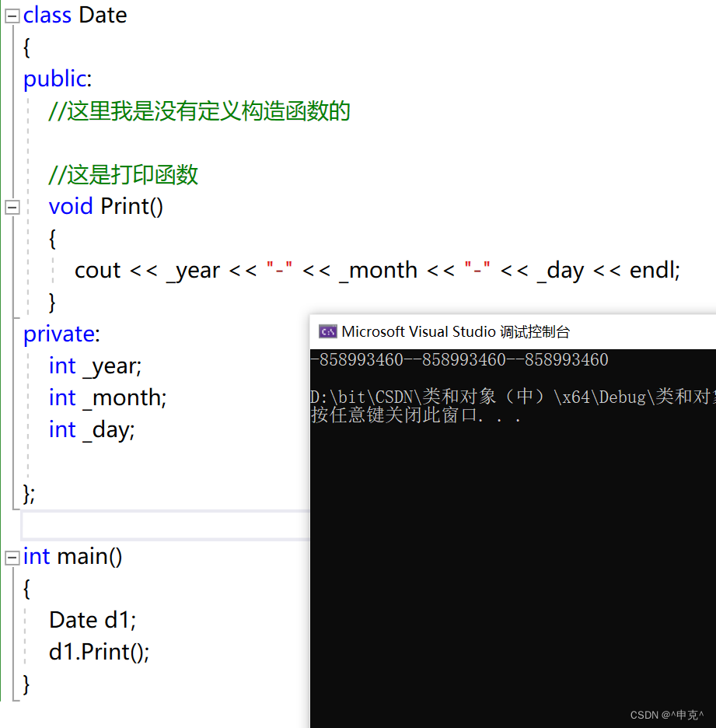Click the _year variable in cout line

tap(193, 271)
